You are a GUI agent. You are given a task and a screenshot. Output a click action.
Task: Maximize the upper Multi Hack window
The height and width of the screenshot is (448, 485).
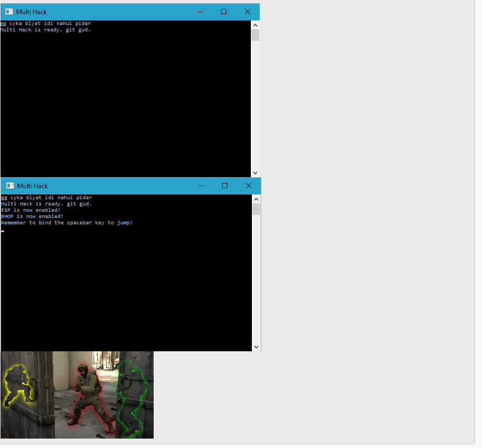click(x=224, y=12)
